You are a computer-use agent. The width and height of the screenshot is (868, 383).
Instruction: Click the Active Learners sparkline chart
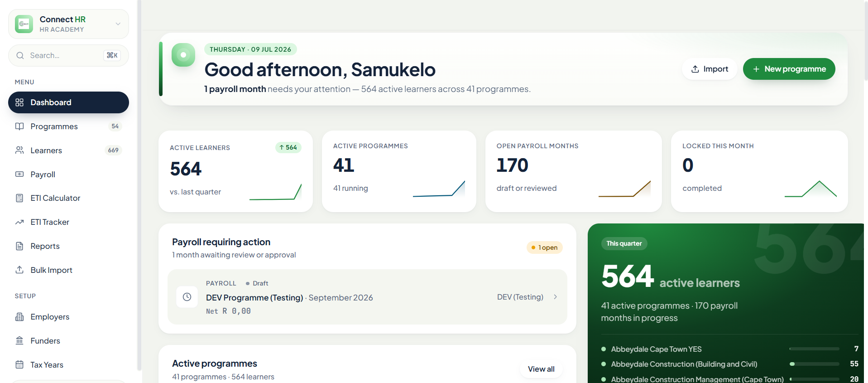point(275,192)
